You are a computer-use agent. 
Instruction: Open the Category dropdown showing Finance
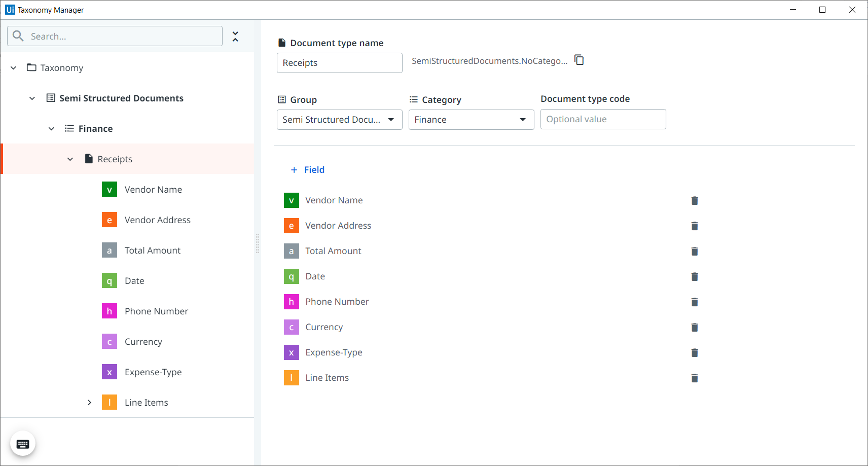point(471,120)
